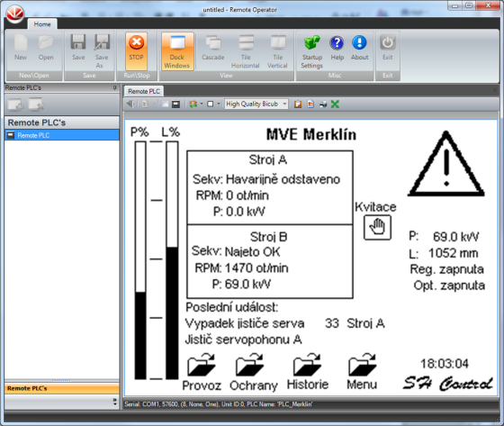The width and height of the screenshot is (504, 426).
Task: Click the L% level bar gauge
Action: click(172, 260)
